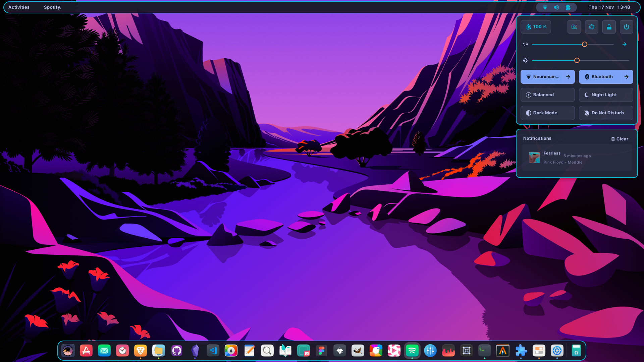Viewport: 644px width, 362px height.
Task: Open the red waveform audio app
Action: coord(448,351)
